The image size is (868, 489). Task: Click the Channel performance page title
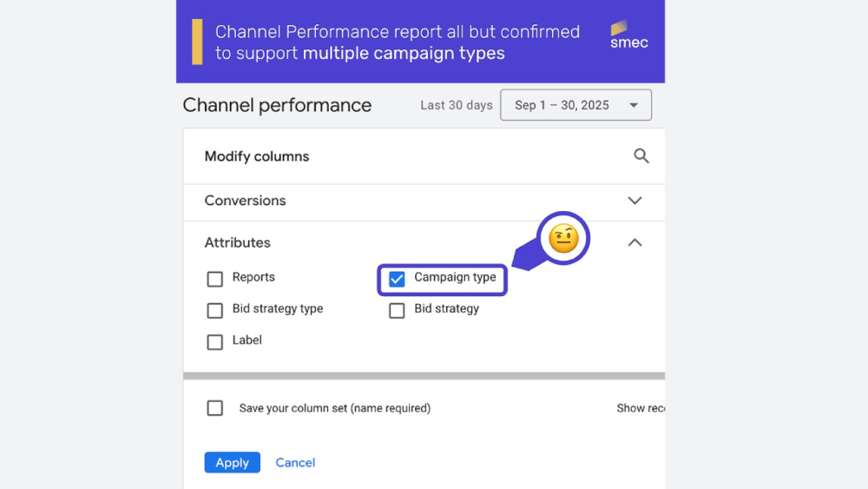(x=277, y=105)
